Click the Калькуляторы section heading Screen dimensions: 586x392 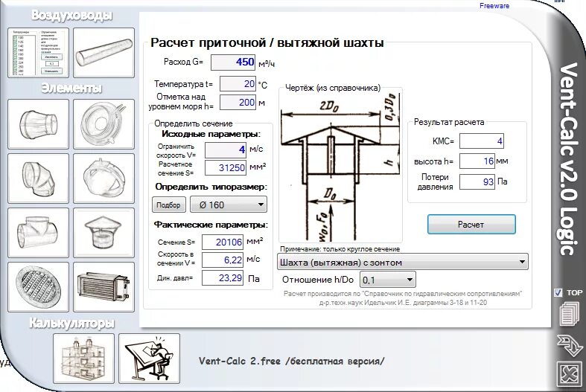tap(71, 324)
